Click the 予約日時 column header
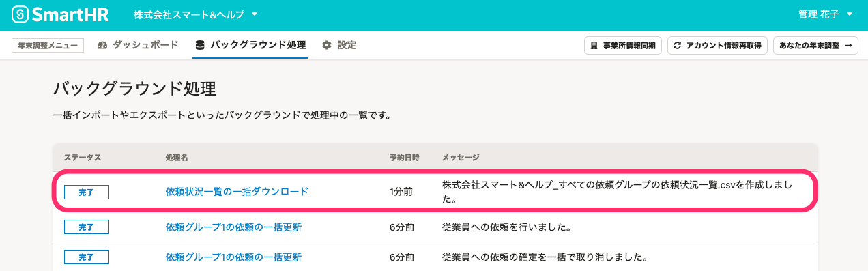 404,158
